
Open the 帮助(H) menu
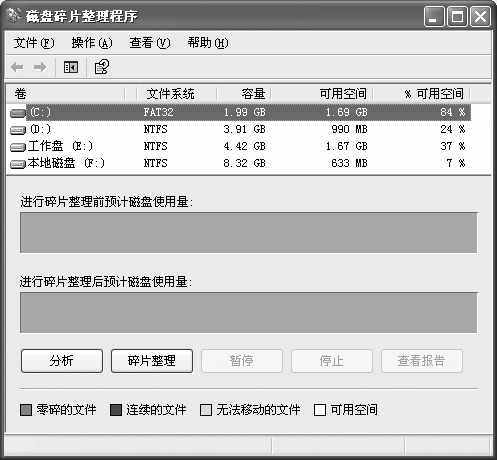click(x=208, y=43)
